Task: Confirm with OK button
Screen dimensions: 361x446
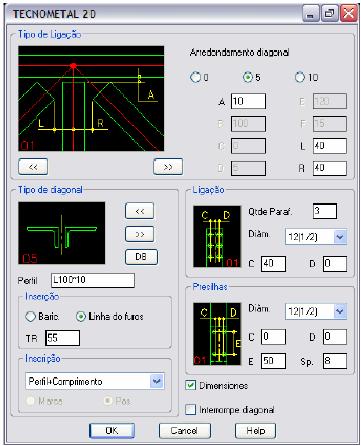Action: click(112, 430)
